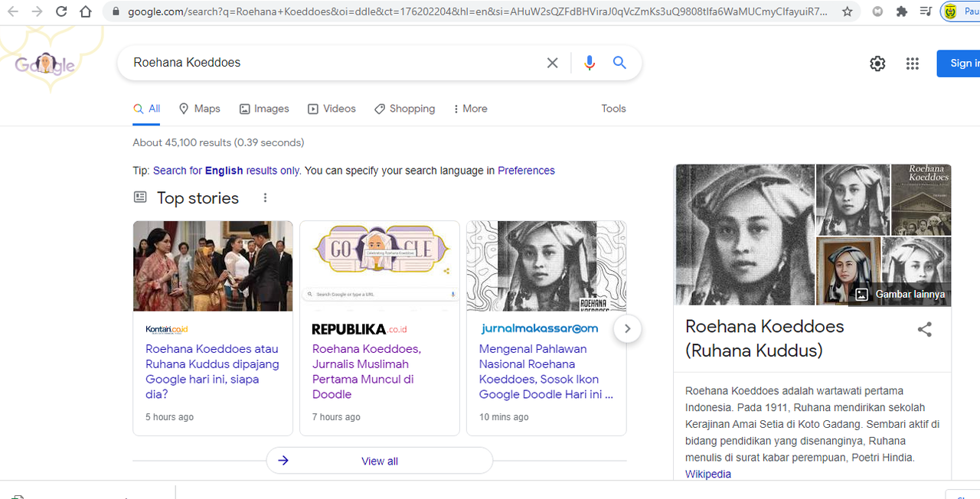980x499 pixels.
Task: Select the All results tab
Action: point(146,109)
